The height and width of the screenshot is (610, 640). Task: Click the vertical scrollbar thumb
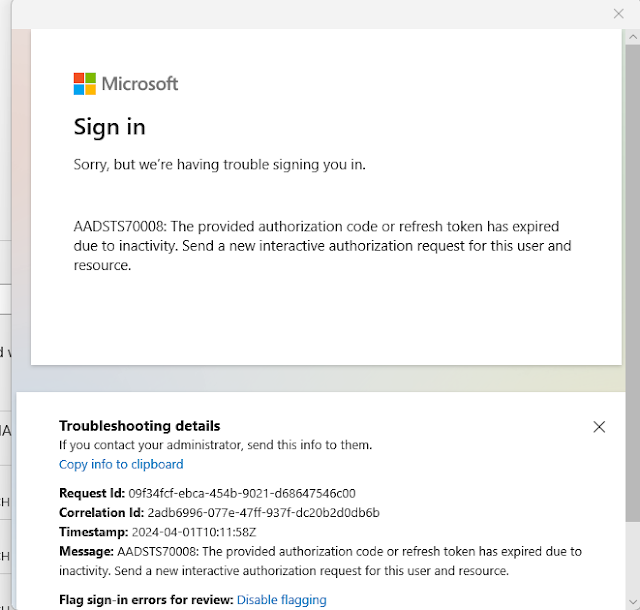tap(632, 280)
